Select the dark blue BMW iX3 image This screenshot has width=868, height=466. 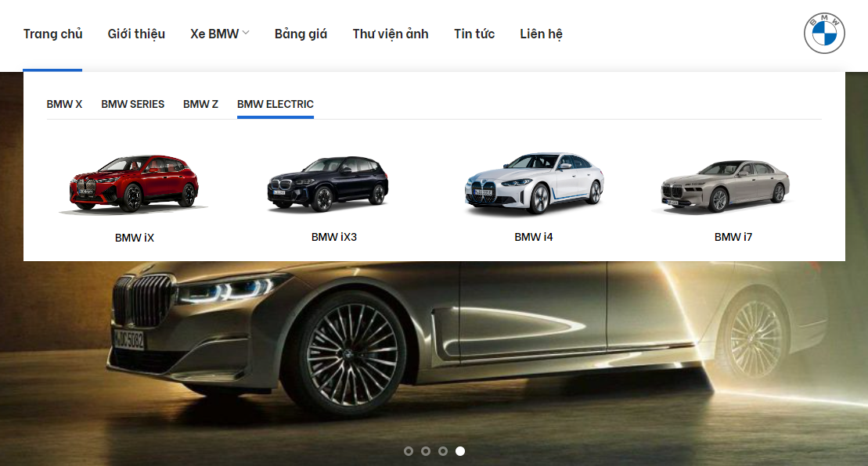pos(328,184)
